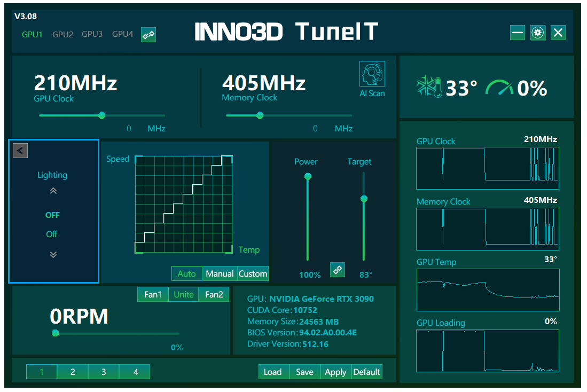The width and height of the screenshot is (587, 392).
Task: Click the double down chevron under Lighting
Action: (53, 255)
